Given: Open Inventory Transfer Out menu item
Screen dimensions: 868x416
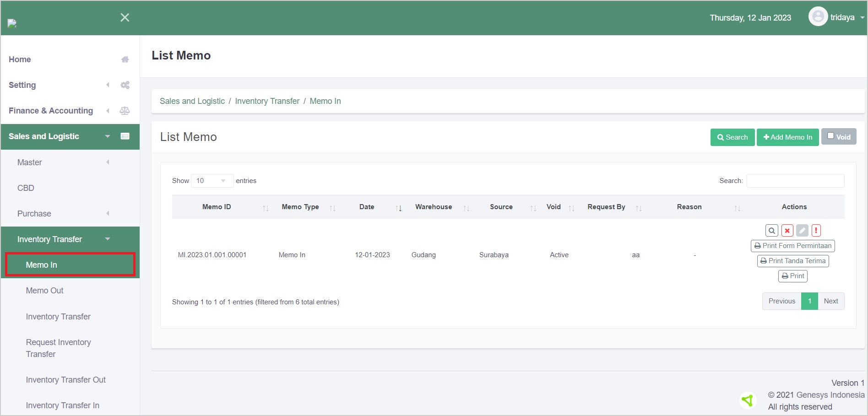Looking at the screenshot, I should pyautogui.click(x=65, y=380).
